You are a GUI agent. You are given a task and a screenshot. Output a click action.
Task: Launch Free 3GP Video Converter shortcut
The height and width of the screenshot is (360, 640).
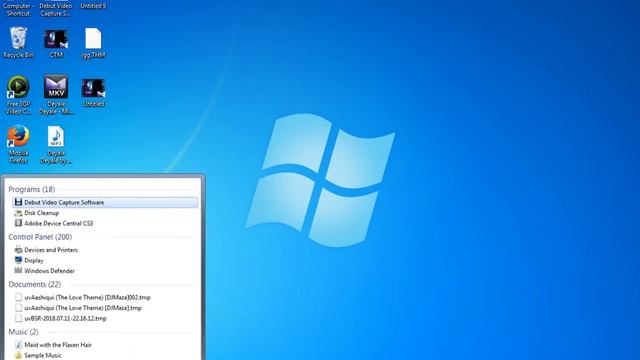tap(18, 95)
